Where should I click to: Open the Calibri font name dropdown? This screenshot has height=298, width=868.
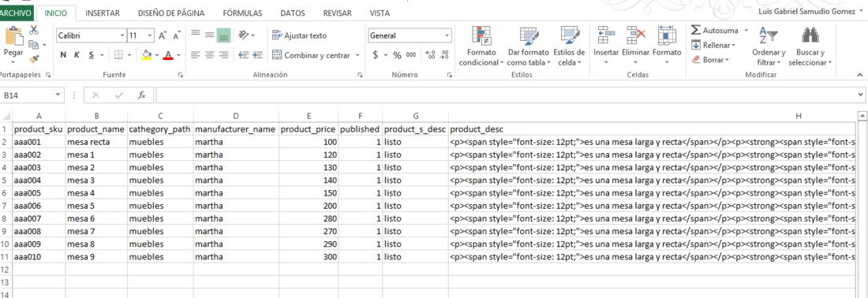[122, 35]
